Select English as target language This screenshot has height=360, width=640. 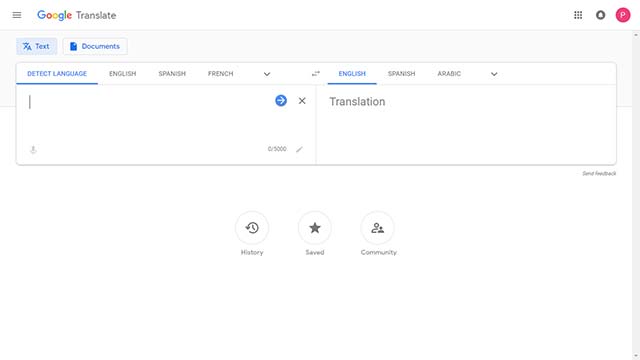[x=352, y=74]
